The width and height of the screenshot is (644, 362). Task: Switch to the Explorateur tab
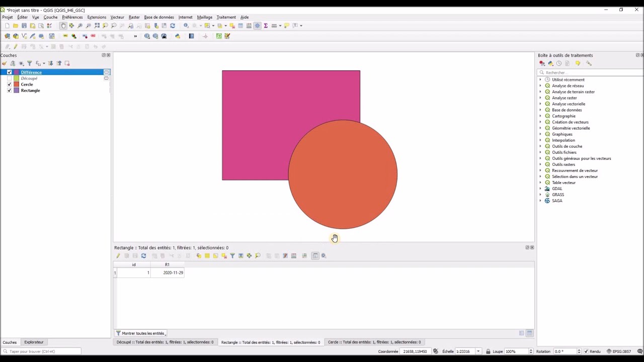tap(34, 342)
